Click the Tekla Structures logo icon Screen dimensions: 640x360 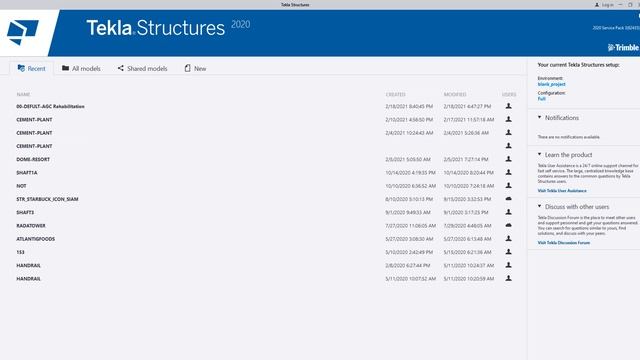point(22,32)
